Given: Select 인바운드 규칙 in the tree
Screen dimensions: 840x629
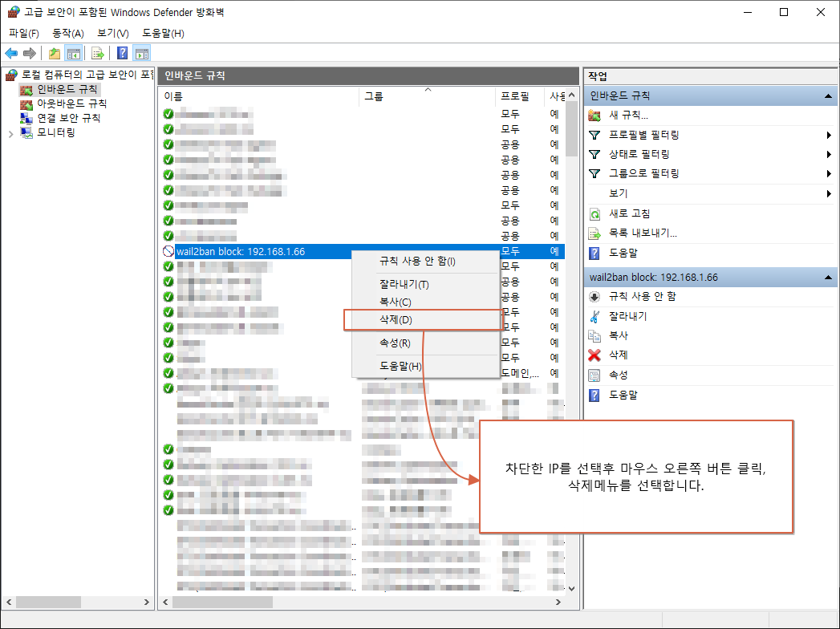Looking at the screenshot, I should coord(67,89).
